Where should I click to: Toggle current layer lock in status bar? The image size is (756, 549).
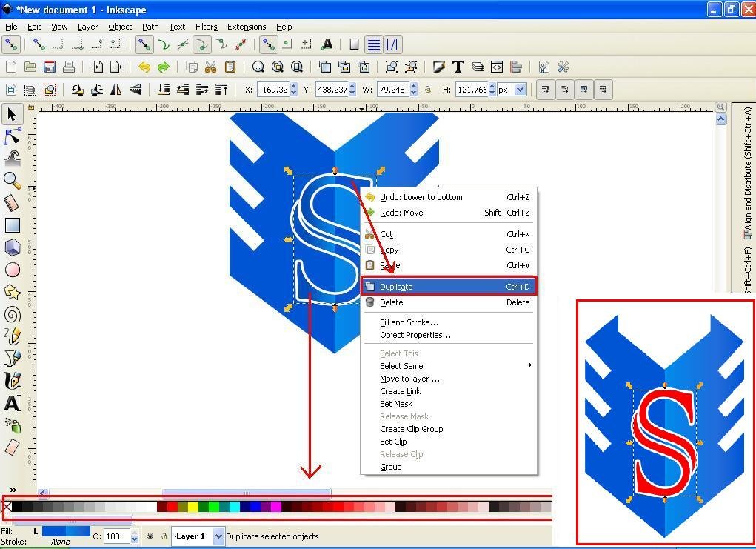click(x=164, y=536)
